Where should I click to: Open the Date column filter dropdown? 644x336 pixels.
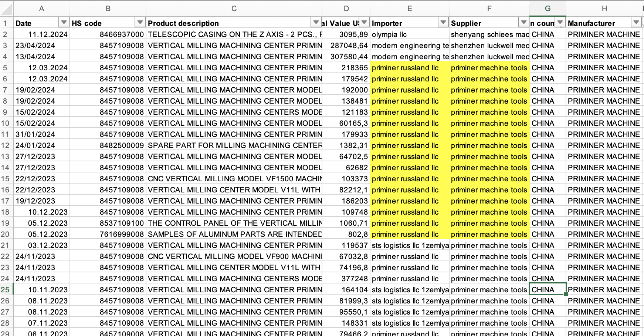point(64,23)
